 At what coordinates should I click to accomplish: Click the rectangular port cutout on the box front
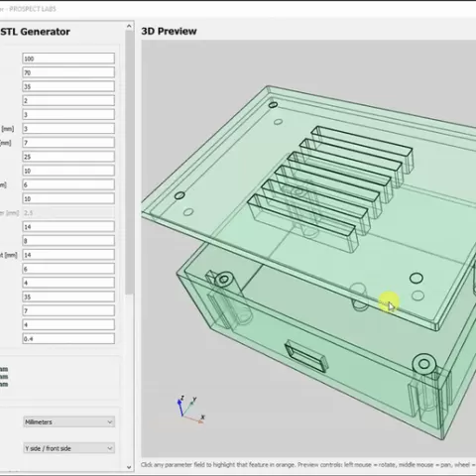pyautogui.click(x=306, y=356)
